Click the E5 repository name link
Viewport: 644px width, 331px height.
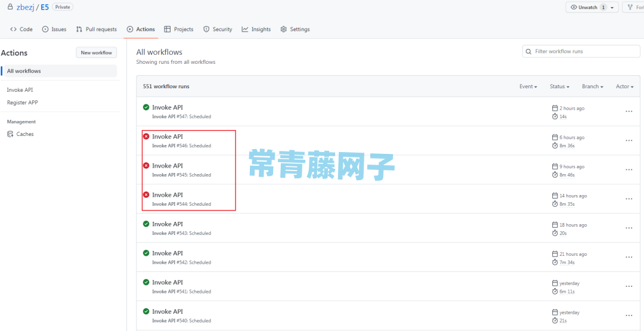tap(44, 7)
